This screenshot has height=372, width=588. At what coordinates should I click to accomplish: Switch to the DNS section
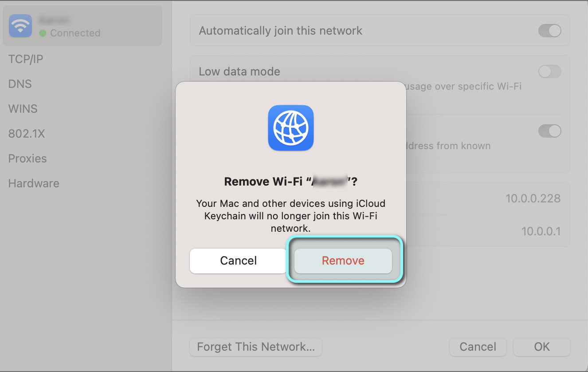pos(20,84)
